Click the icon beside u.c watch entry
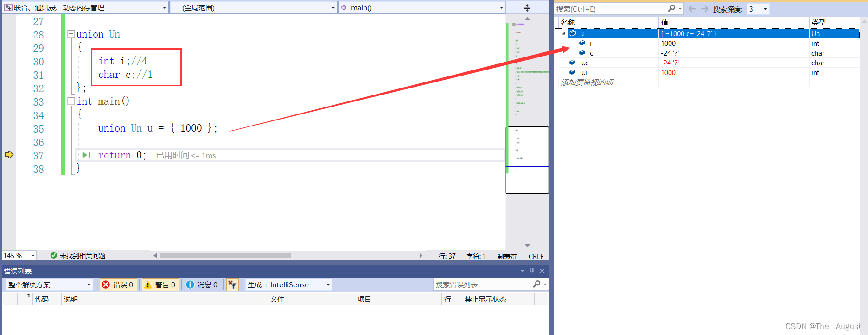This screenshot has height=335, width=868. pos(573,63)
